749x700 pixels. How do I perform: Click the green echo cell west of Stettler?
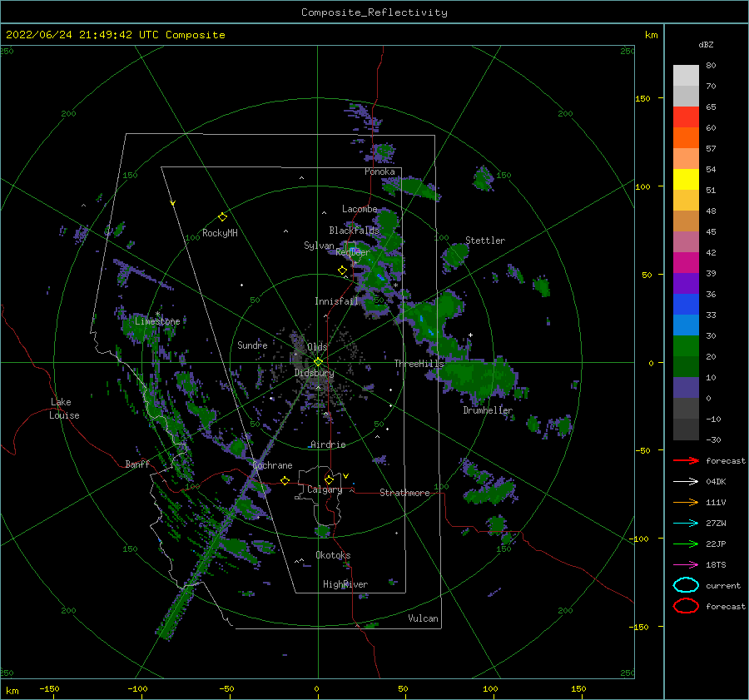coord(454,256)
